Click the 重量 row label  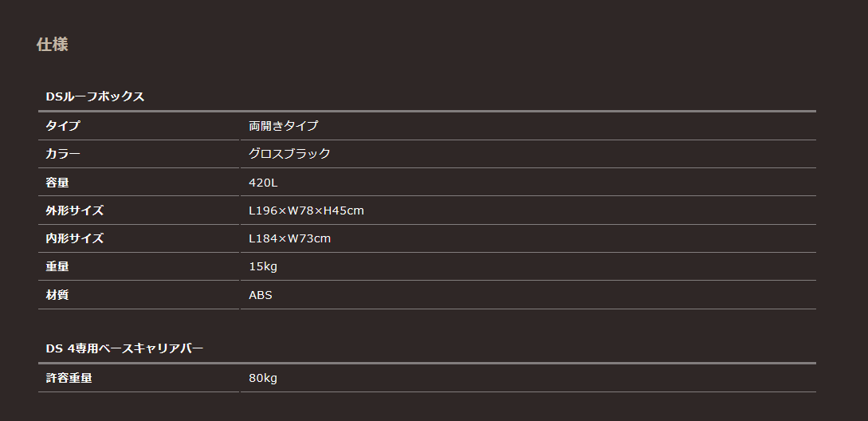point(57,266)
